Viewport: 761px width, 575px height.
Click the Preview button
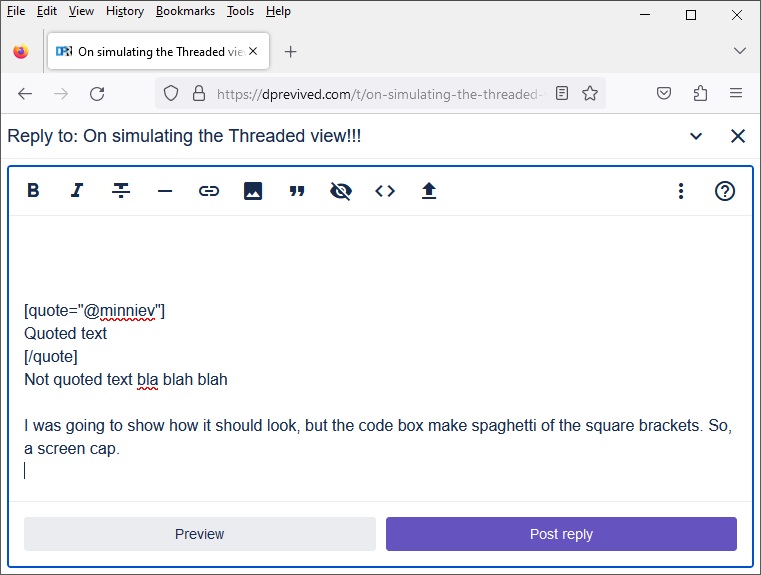[x=200, y=534]
